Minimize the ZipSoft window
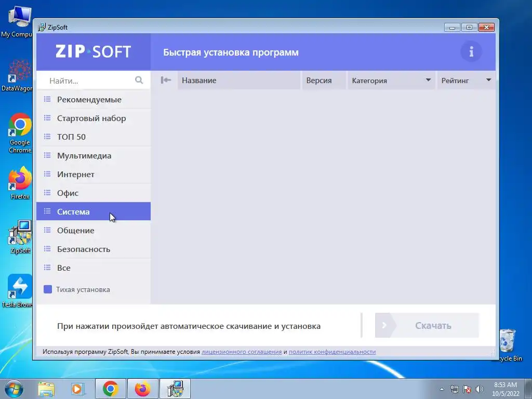 (x=452, y=27)
